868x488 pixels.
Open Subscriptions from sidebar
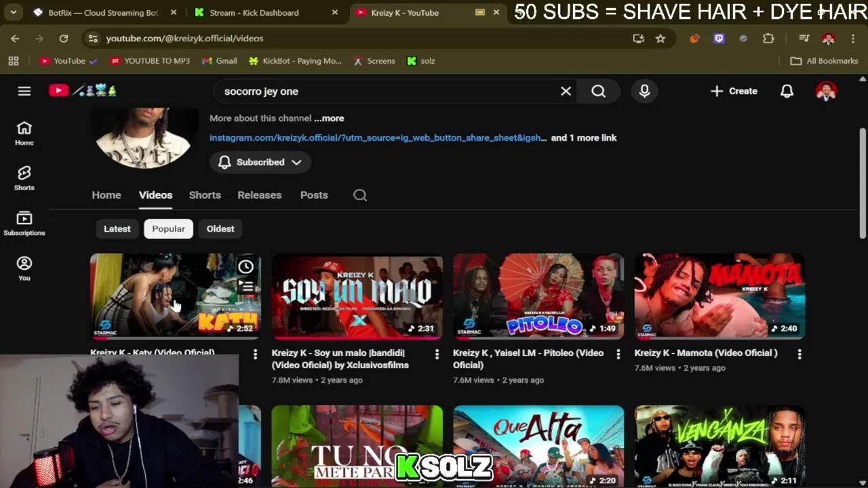(x=24, y=224)
